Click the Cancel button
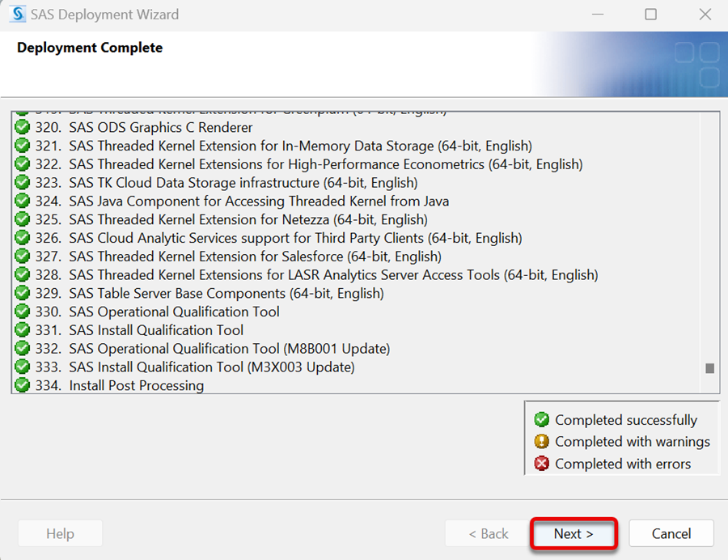Viewport: 728px width, 560px height. click(x=671, y=533)
